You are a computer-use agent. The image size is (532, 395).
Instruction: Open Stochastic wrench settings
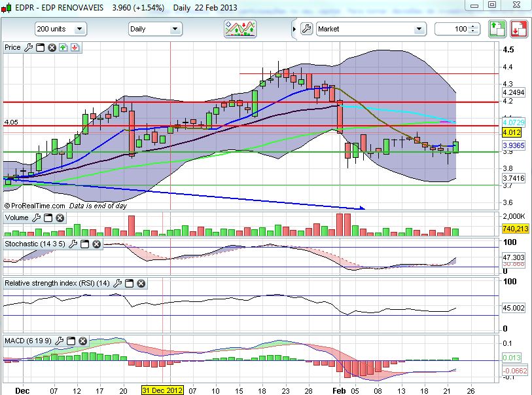73,244
